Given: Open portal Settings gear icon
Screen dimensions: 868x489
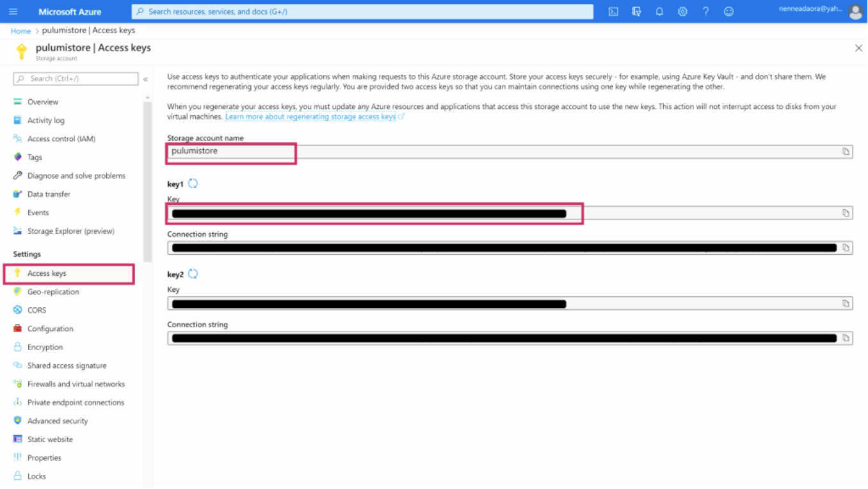Looking at the screenshot, I should [682, 12].
